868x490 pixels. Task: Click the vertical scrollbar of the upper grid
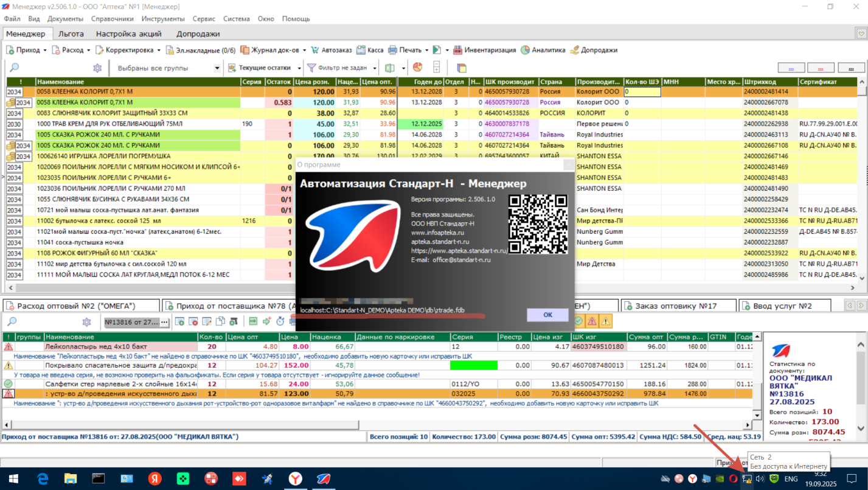(x=863, y=180)
